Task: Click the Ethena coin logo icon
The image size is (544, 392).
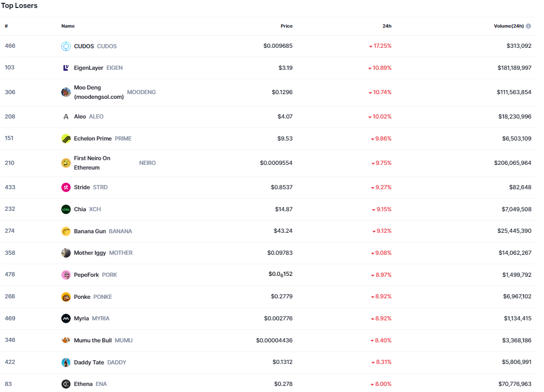Action: (x=66, y=384)
